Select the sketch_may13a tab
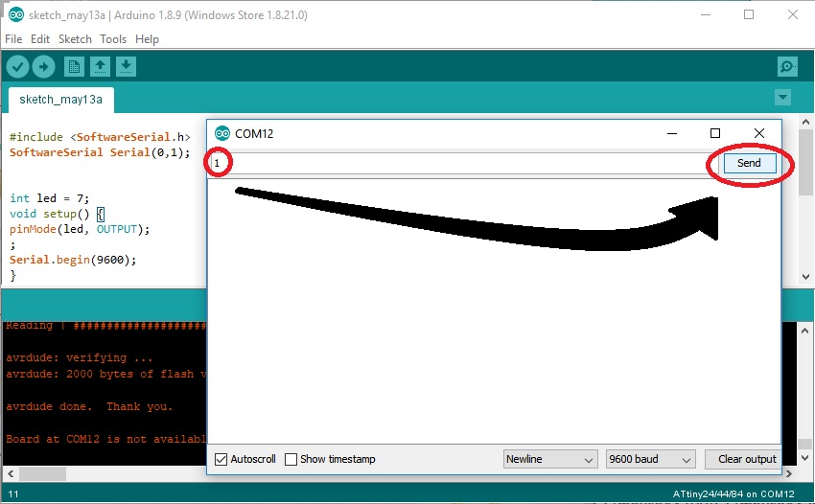Screen dimensions: 815x504 60,100
